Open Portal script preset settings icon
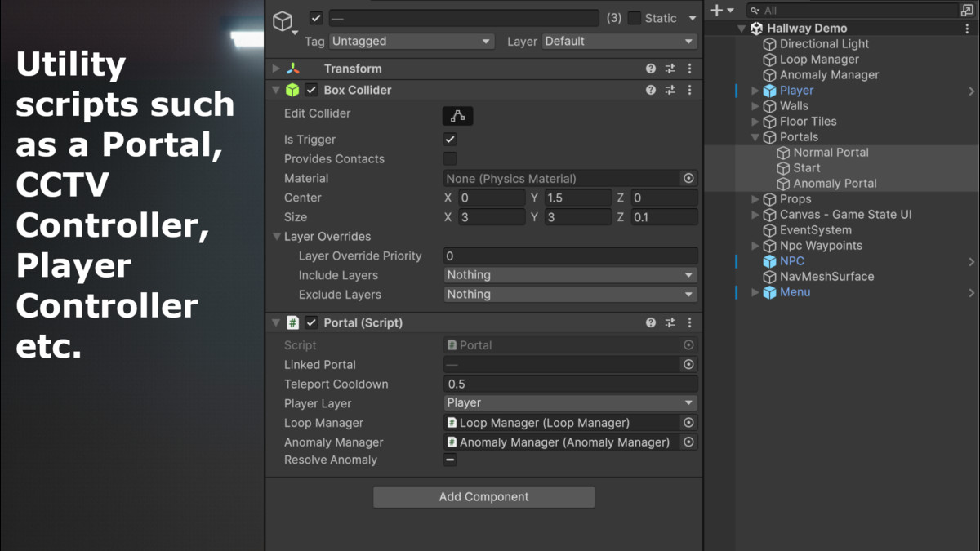This screenshot has height=551, width=980. pos(670,322)
